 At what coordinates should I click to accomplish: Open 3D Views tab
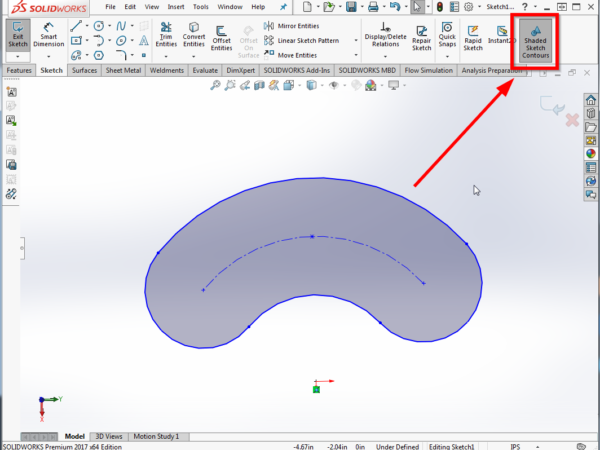tap(109, 436)
